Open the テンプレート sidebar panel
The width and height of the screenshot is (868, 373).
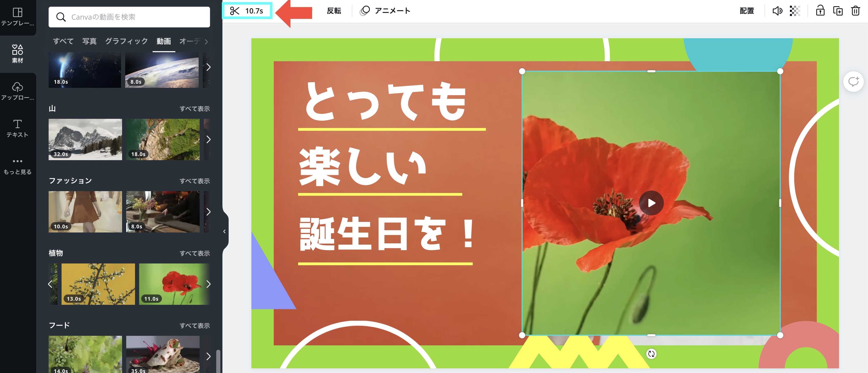tap(18, 17)
